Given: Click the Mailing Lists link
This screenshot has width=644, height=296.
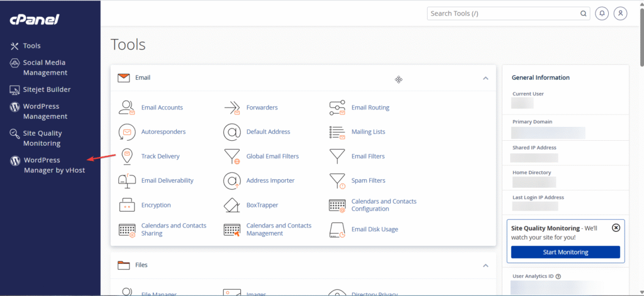Looking at the screenshot, I should pyautogui.click(x=369, y=132).
